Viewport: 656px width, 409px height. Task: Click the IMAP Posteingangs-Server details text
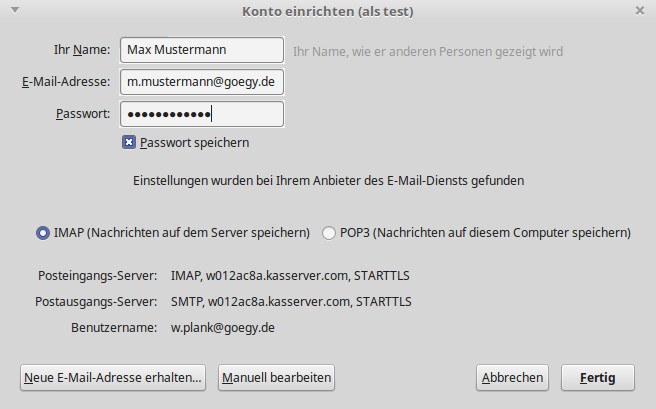(x=291, y=275)
